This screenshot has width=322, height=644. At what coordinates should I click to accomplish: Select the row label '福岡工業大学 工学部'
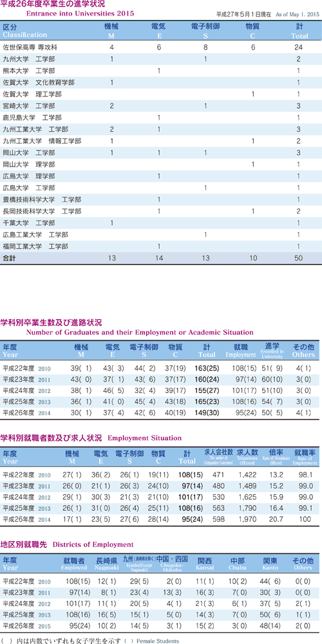[35, 247]
